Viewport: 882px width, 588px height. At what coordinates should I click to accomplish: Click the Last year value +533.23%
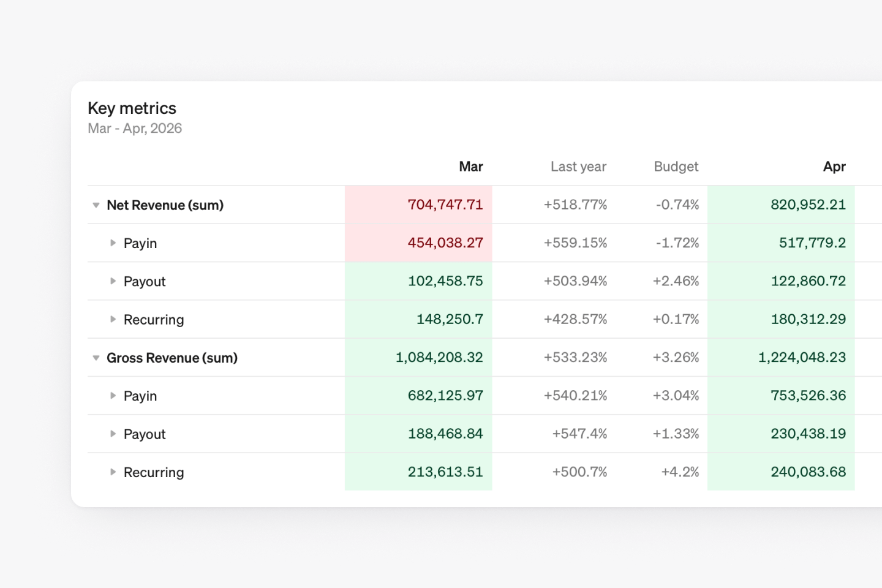[575, 357]
